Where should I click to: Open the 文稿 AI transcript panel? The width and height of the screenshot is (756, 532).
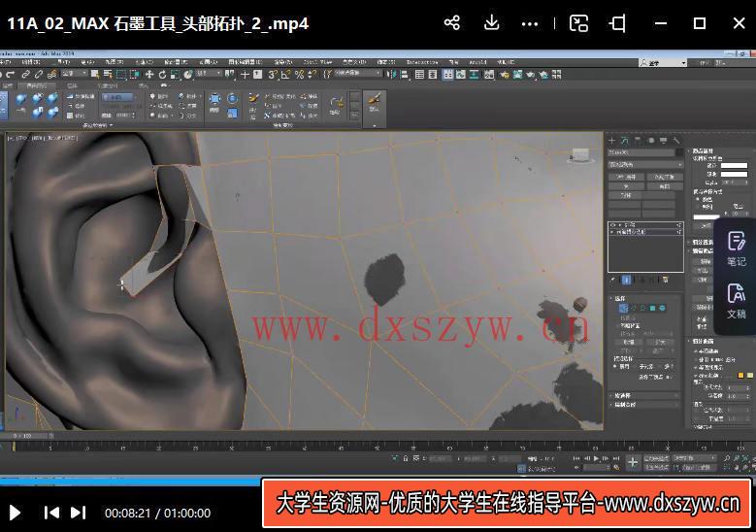(737, 301)
